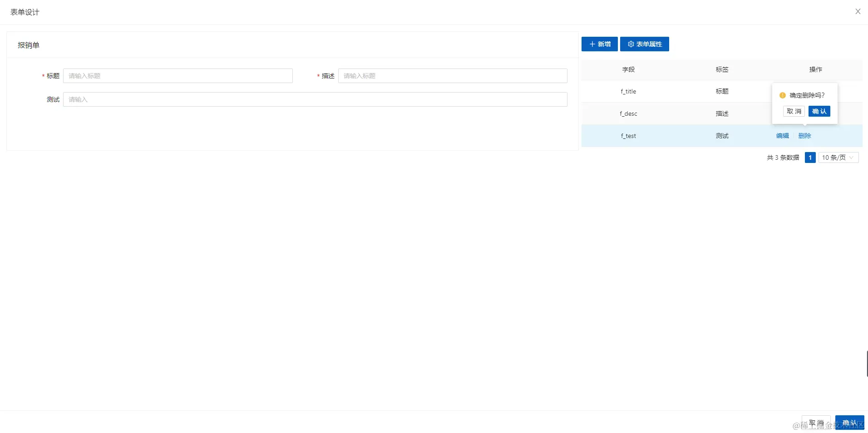Screen dimensions: 868x433
Task: Click the 报销单 form title
Action: click(x=29, y=45)
